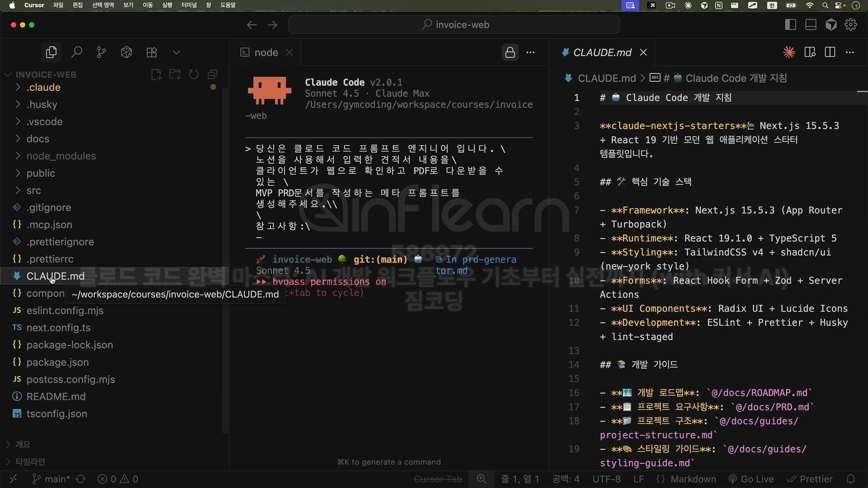Image resolution: width=868 pixels, height=488 pixels.
Task: Open the package.json file
Action: click(x=57, y=362)
